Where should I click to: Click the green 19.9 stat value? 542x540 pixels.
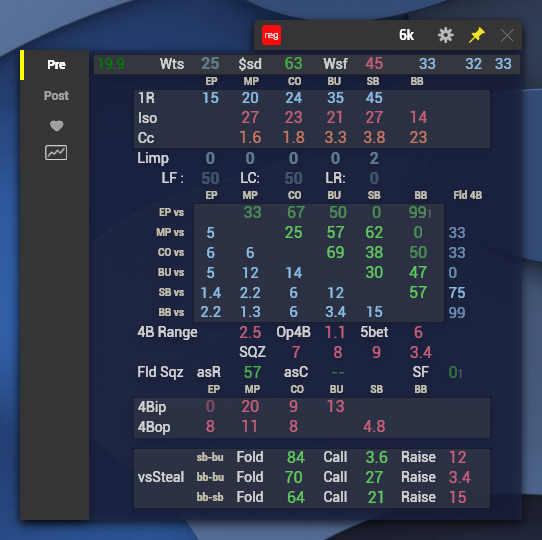(x=111, y=64)
